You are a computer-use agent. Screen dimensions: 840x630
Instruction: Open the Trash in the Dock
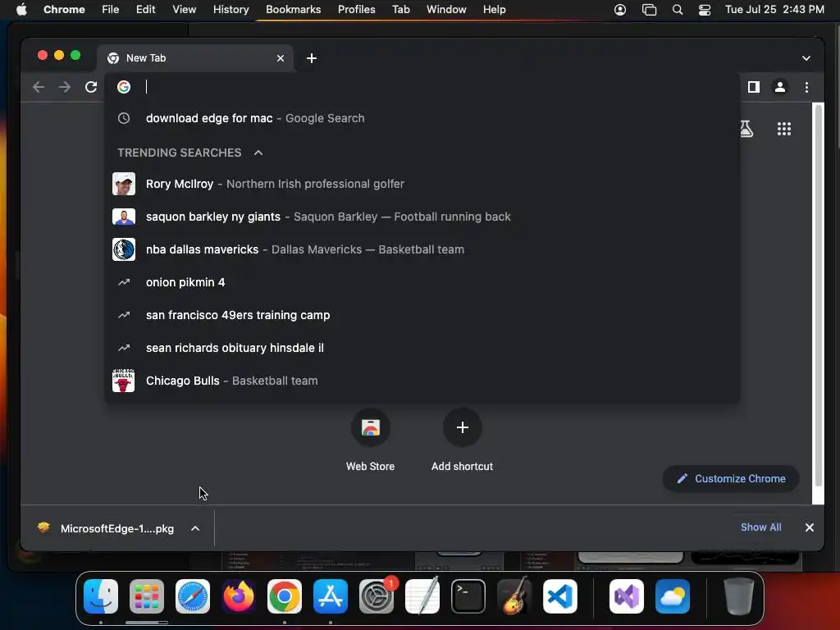(739, 596)
